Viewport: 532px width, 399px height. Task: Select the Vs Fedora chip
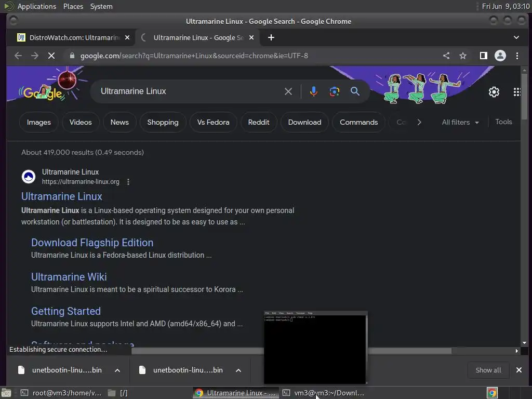click(x=213, y=123)
